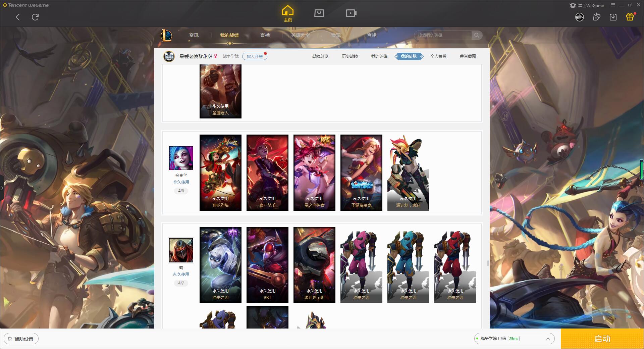Viewport: 644px width, 349px height.
Task: Switch to 荣誉截图 sub-tab
Action: [468, 56]
